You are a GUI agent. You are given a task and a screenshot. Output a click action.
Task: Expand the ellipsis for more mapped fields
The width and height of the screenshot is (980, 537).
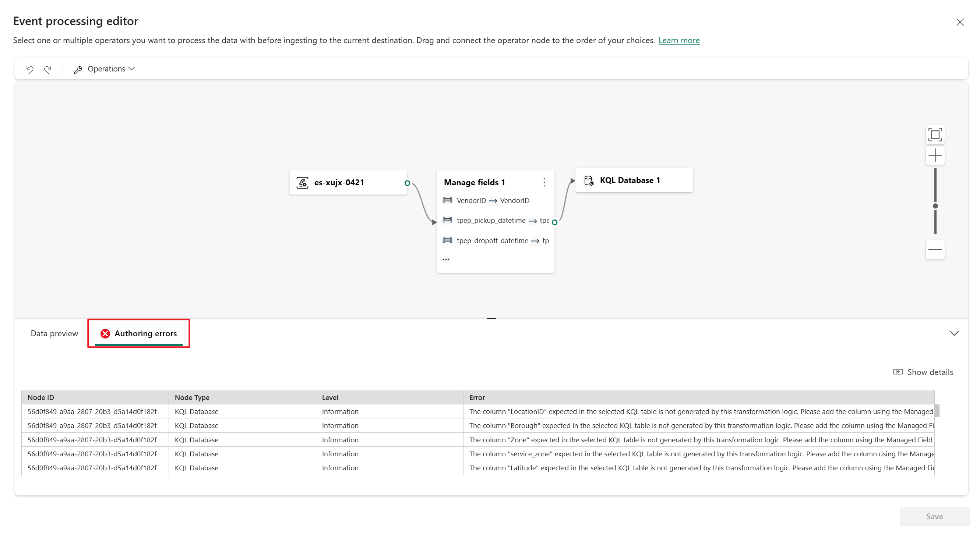tap(446, 260)
